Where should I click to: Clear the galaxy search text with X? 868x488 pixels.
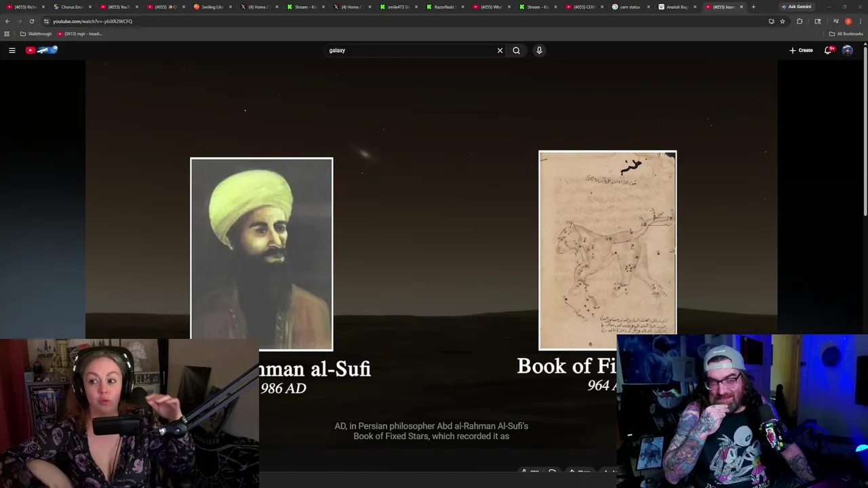coord(500,50)
